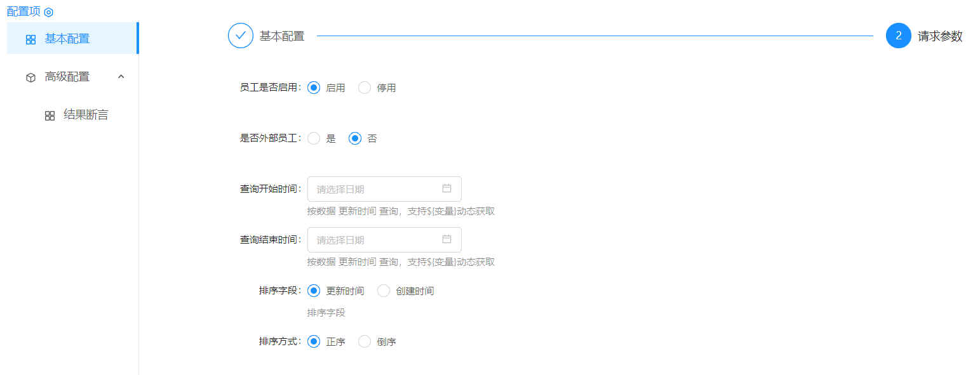
Task: Select 停用 for 员工是否启用
Action: [365, 88]
